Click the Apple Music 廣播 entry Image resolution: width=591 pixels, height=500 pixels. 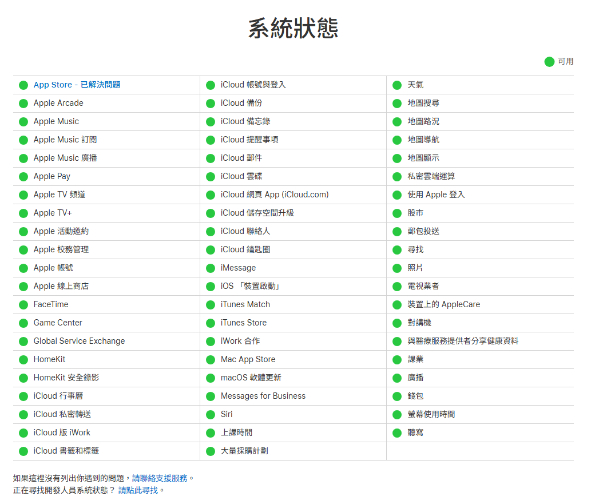click(x=65, y=158)
